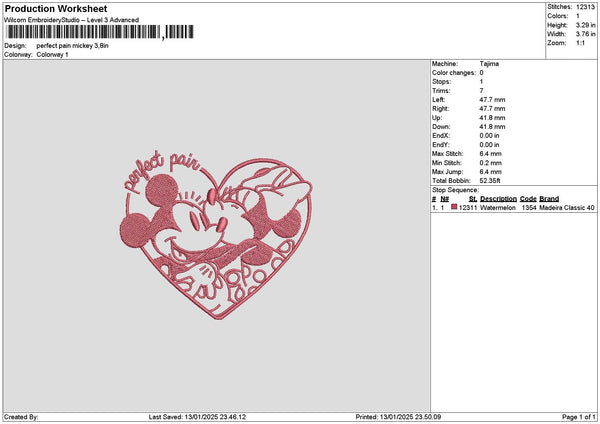Screen dimensions: 600x424
Task: Click the 'Left:' value 47.7 mm
Action: pos(492,100)
